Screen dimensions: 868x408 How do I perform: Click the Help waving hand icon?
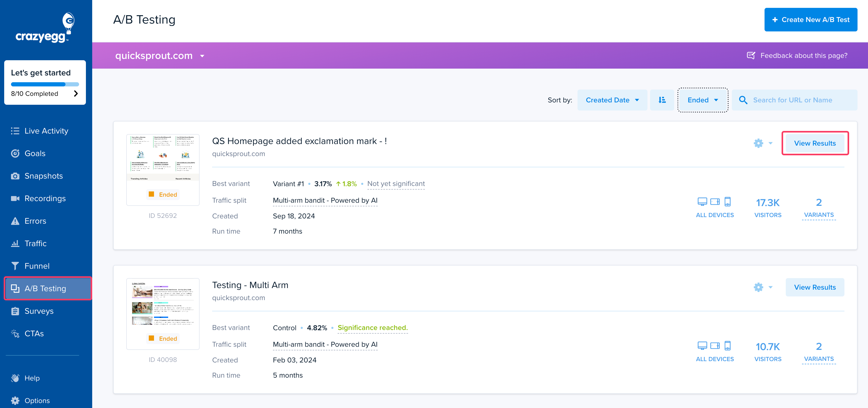tap(15, 378)
